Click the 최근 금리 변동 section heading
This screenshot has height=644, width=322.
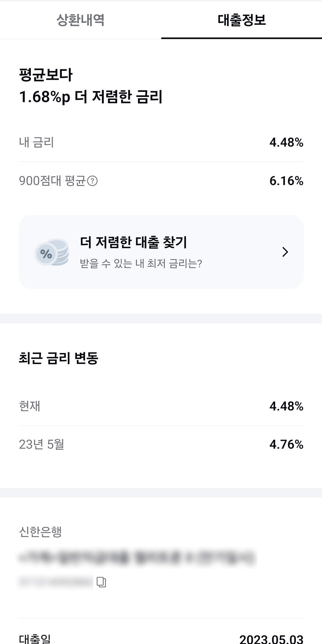point(59,358)
